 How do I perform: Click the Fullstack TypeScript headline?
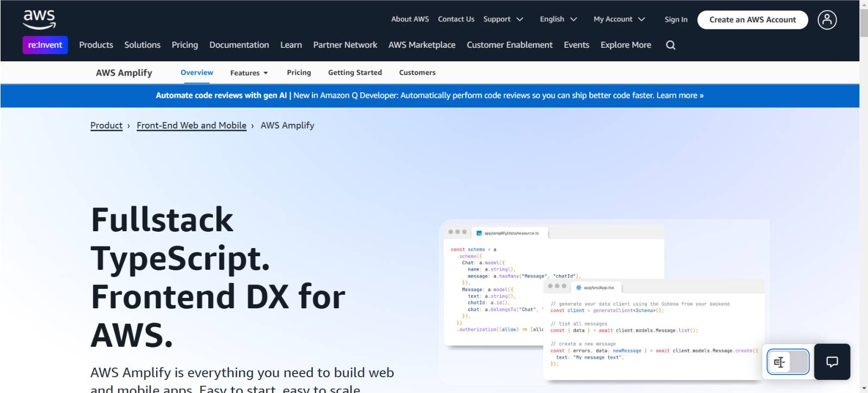point(218,277)
